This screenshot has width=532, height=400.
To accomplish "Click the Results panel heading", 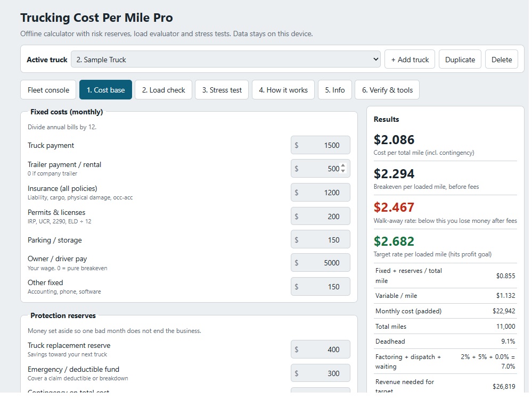I will point(386,119).
